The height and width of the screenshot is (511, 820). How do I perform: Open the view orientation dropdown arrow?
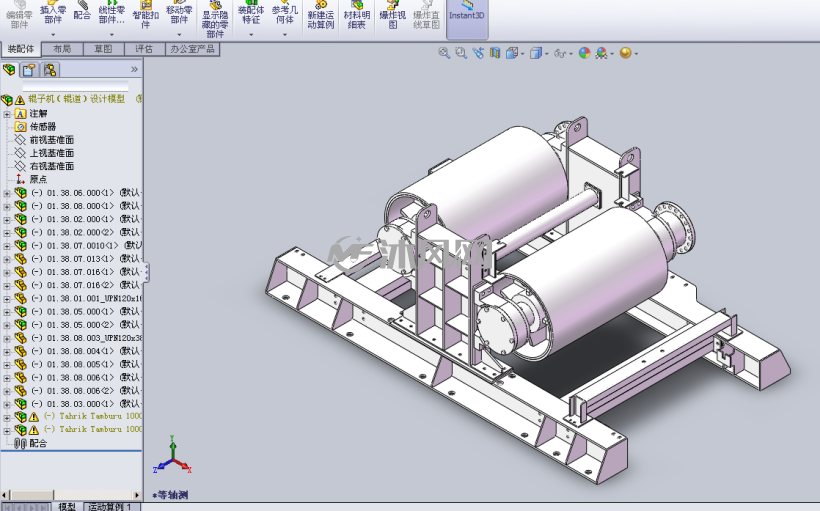coord(522,53)
